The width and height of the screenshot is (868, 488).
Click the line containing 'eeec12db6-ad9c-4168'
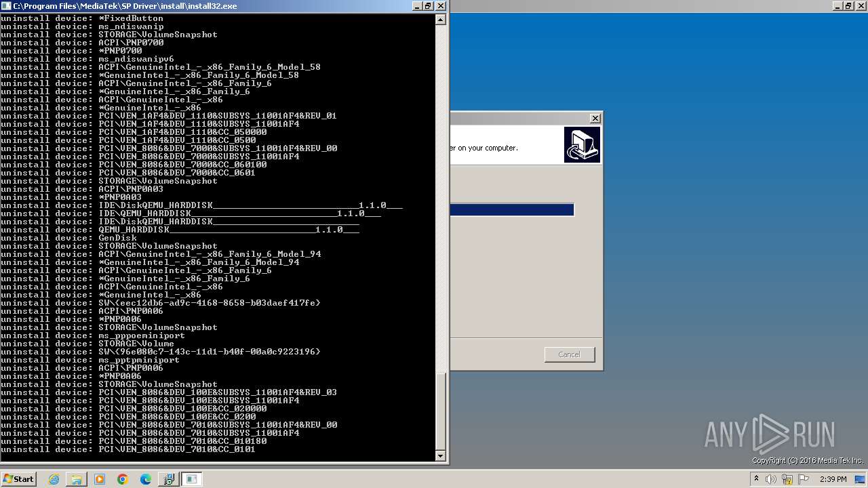161,303
